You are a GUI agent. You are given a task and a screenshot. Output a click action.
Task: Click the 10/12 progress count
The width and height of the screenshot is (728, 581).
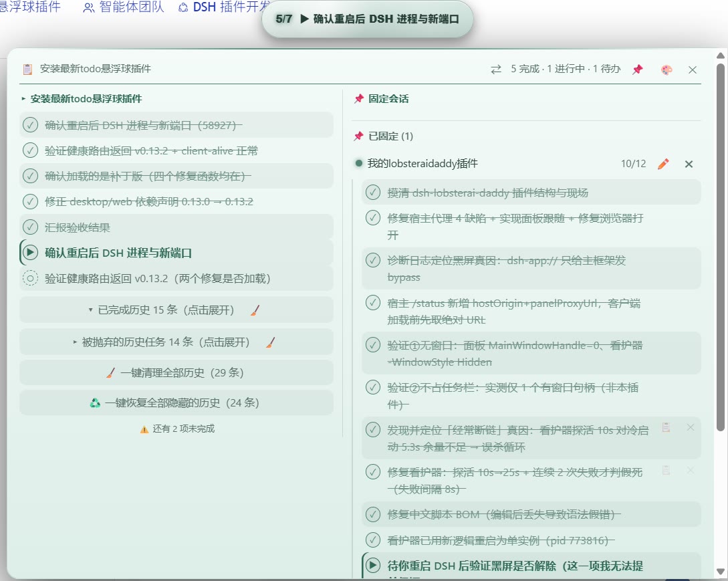point(633,164)
